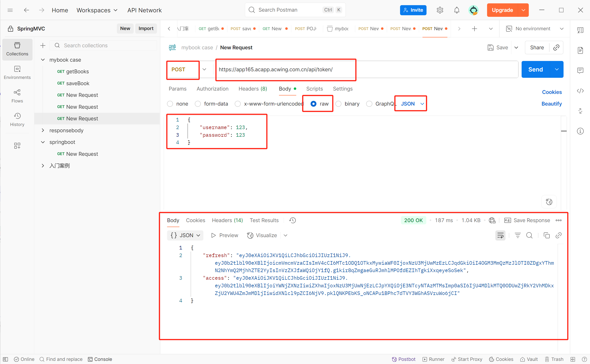This screenshot has height=364, width=590.
Task: Open the Postbot icon in the editor
Action: 549,202
